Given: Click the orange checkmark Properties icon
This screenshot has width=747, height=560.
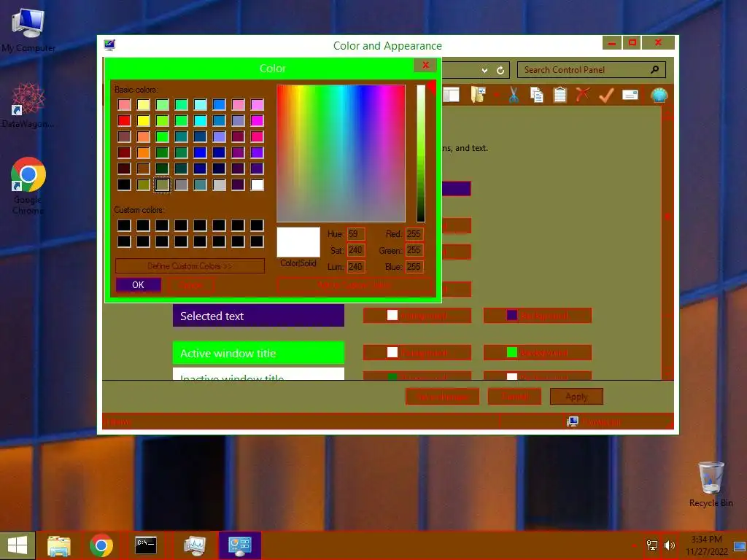Looking at the screenshot, I should coord(605,96).
